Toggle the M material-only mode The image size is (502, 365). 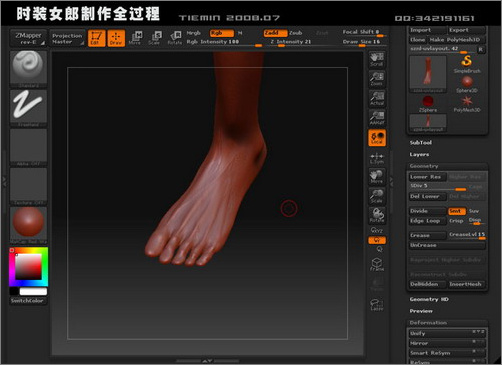point(240,33)
